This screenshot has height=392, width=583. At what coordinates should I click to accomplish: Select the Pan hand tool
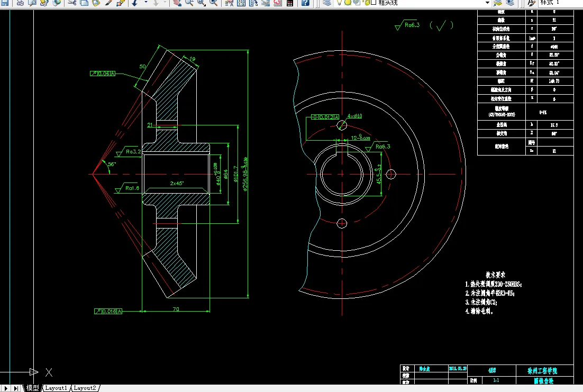[x=177, y=3]
